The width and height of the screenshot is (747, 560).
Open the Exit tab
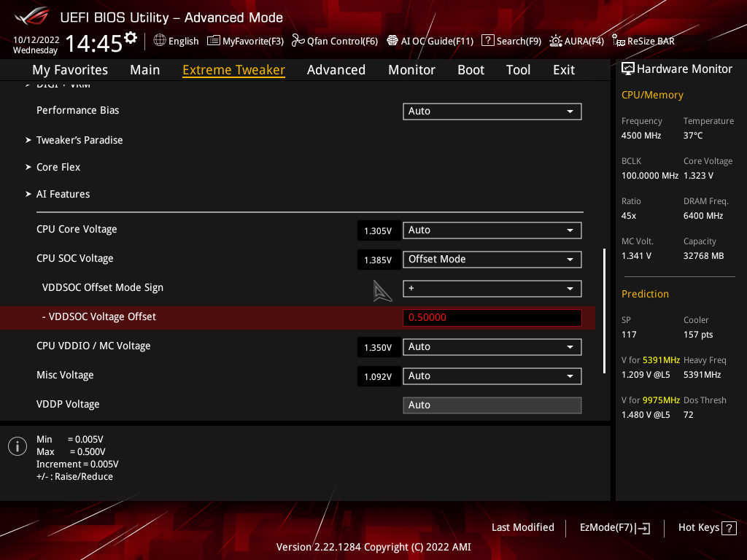tap(564, 70)
